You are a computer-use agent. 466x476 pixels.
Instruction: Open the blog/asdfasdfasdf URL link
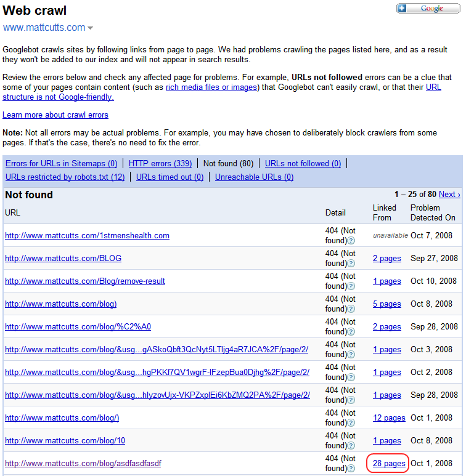(83, 463)
